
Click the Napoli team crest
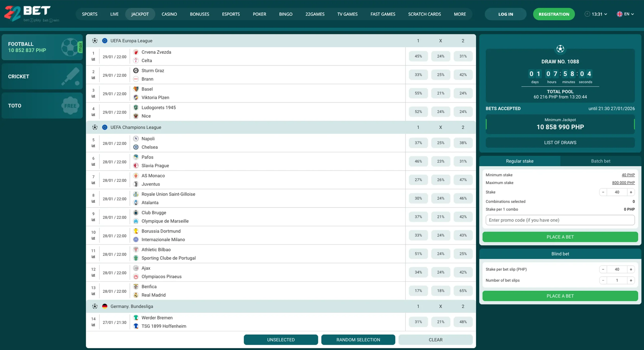click(x=136, y=139)
